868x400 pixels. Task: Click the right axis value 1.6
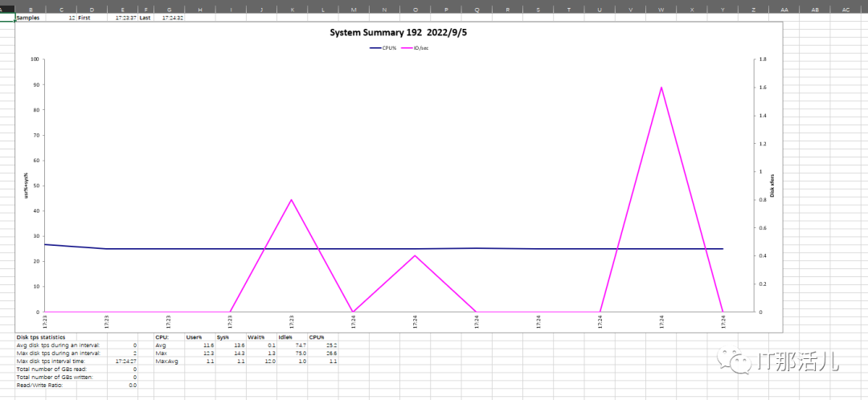[762, 88]
